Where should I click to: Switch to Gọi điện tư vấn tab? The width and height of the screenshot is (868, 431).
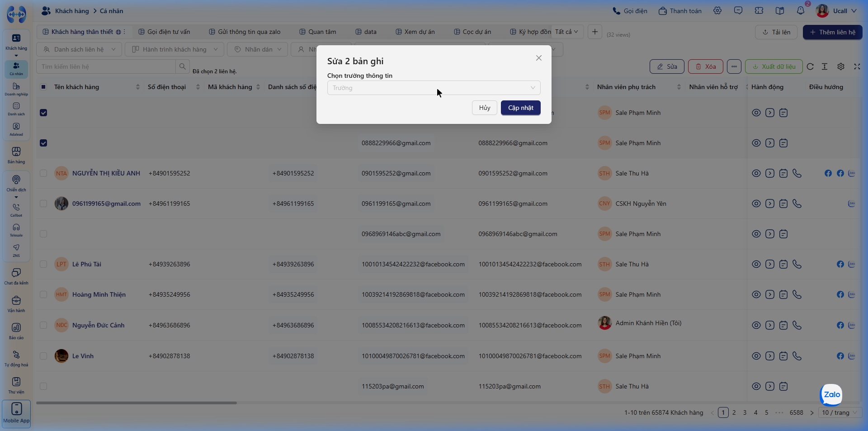[165, 32]
